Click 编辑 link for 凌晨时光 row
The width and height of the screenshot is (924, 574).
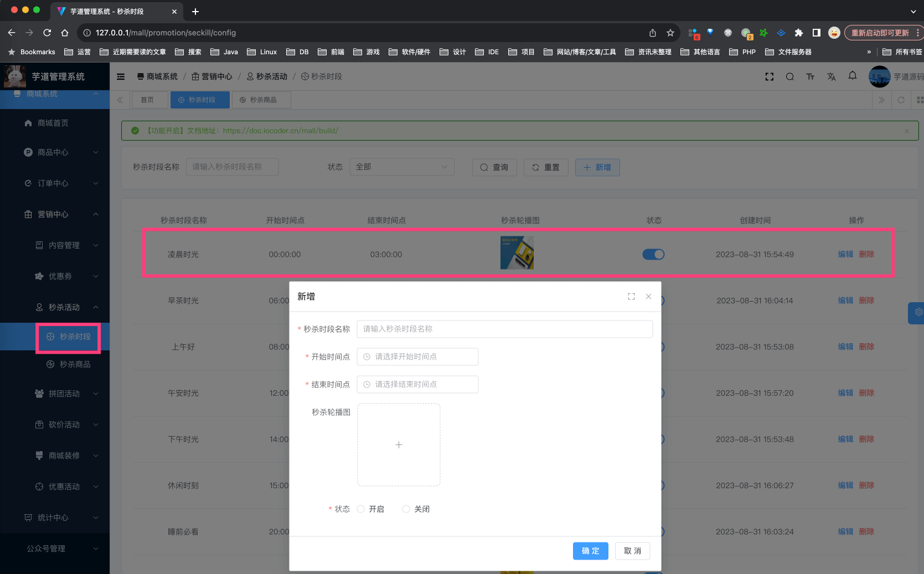(x=845, y=254)
